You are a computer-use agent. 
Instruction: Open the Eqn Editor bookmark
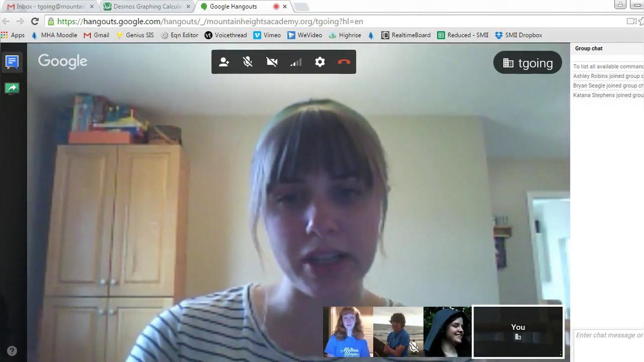tap(180, 35)
